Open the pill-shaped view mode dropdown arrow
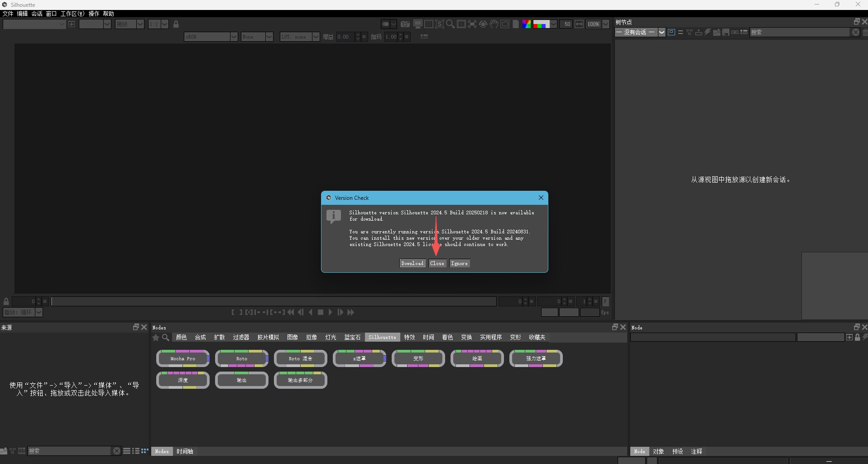Image resolution: width=868 pixels, height=464 pixels. click(393, 24)
